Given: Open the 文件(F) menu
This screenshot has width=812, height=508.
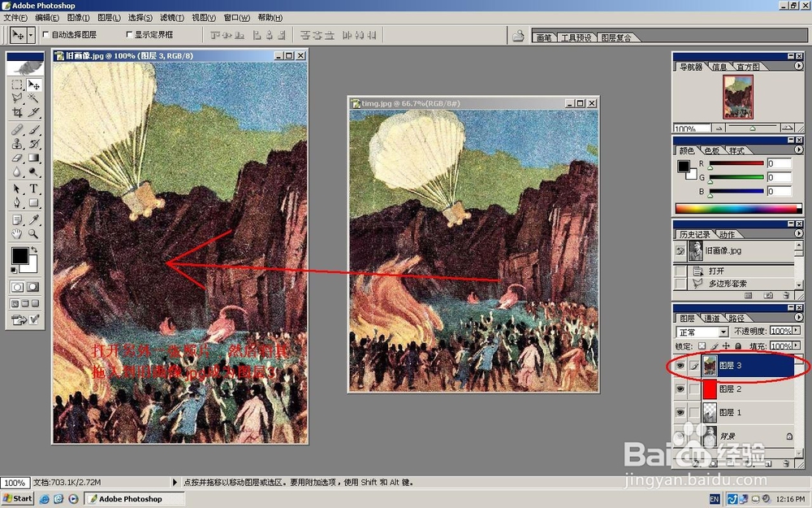Looking at the screenshot, I should (x=15, y=18).
